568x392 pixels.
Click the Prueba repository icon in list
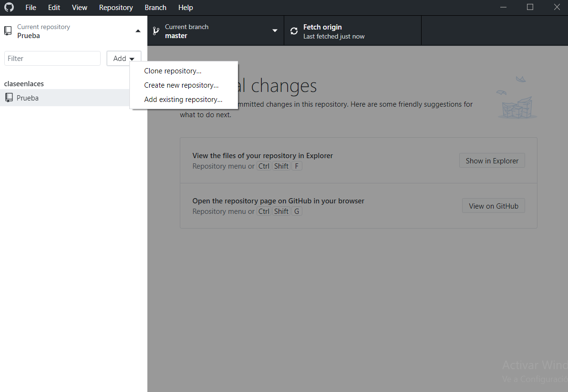point(9,98)
